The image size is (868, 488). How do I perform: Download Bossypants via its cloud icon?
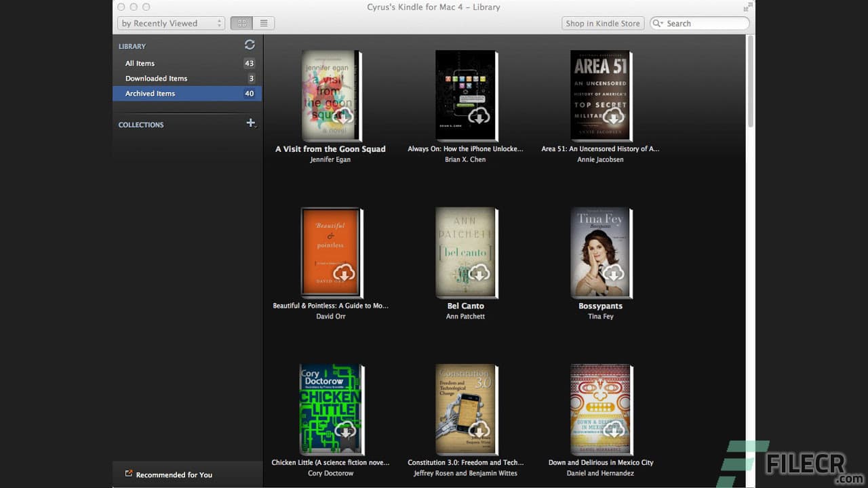click(x=614, y=273)
